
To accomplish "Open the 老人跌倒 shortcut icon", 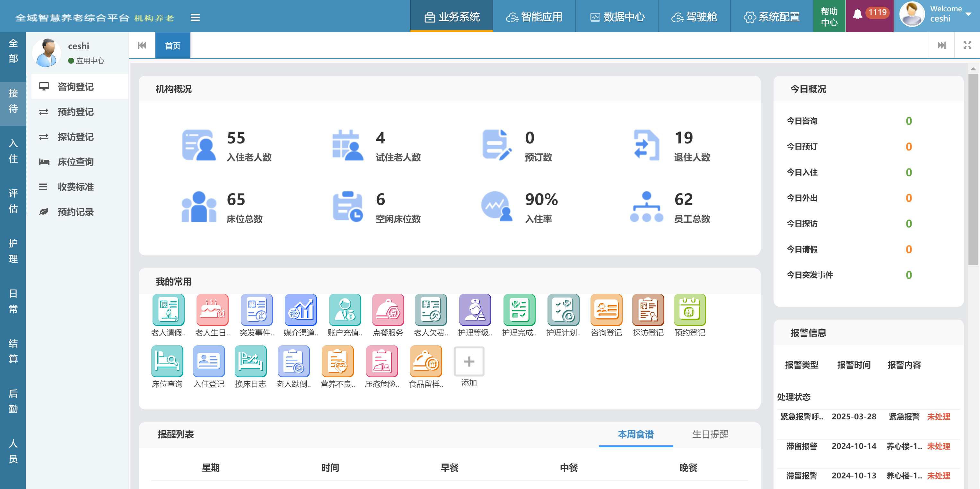I will (x=293, y=361).
